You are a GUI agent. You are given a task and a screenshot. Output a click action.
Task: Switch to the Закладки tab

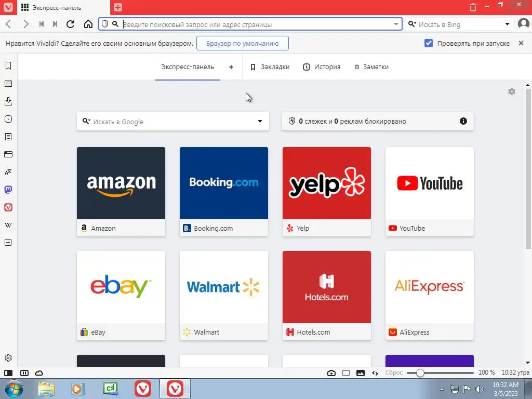coord(270,67)
